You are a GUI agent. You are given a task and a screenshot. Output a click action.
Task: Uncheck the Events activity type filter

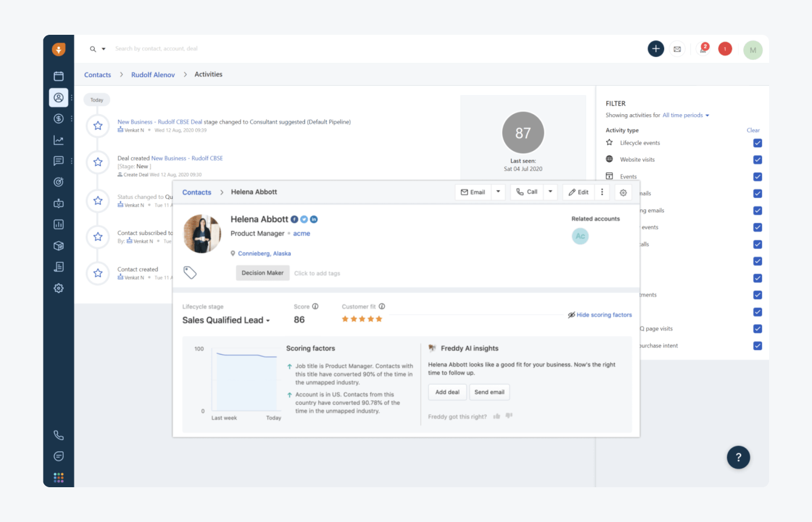click(757, 176)
